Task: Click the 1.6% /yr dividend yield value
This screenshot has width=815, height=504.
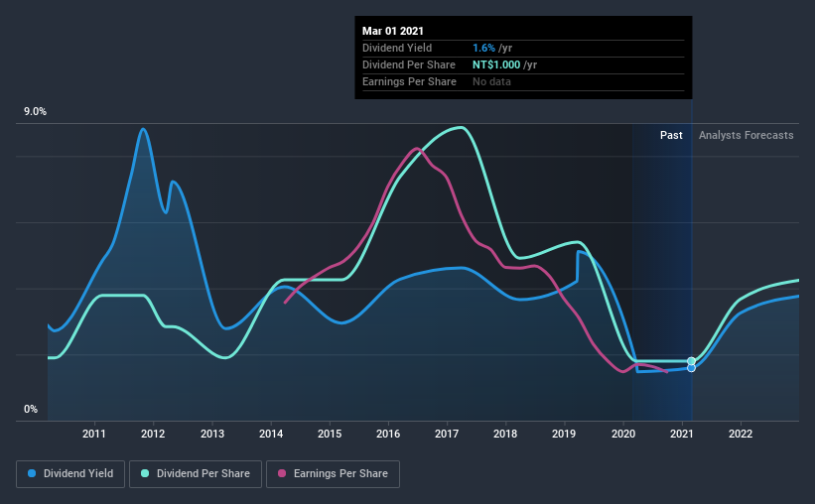Action: (492, 48)
